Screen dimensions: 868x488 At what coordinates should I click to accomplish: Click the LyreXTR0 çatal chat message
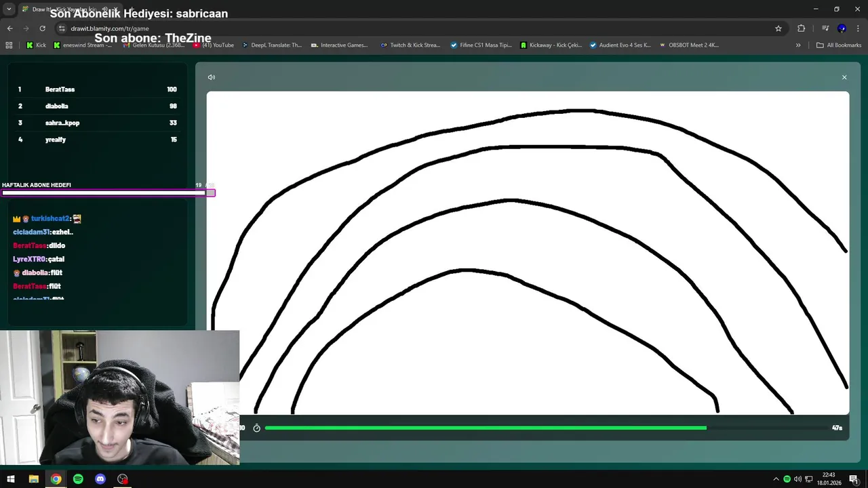tap(39, 259)
